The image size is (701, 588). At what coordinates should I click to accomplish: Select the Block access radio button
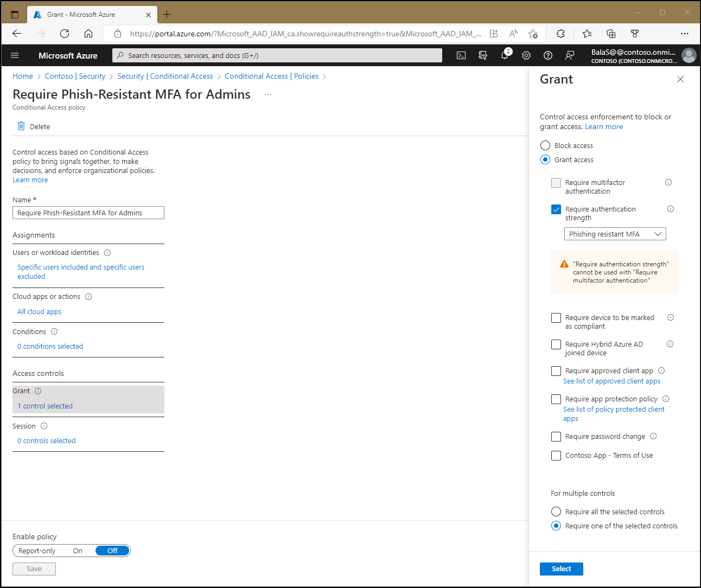tap(545, 145)
